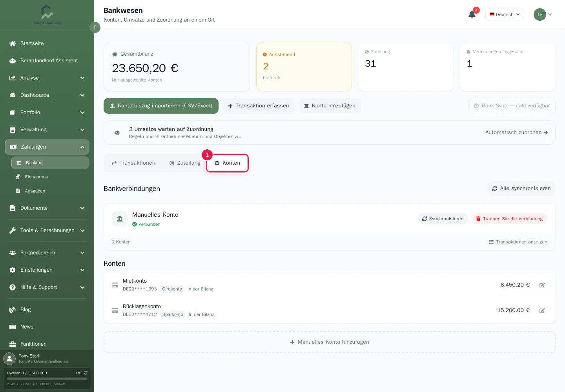Click the Tony Stark profile entry
This screenshot has height=392, width=565.
pos(47,358)
